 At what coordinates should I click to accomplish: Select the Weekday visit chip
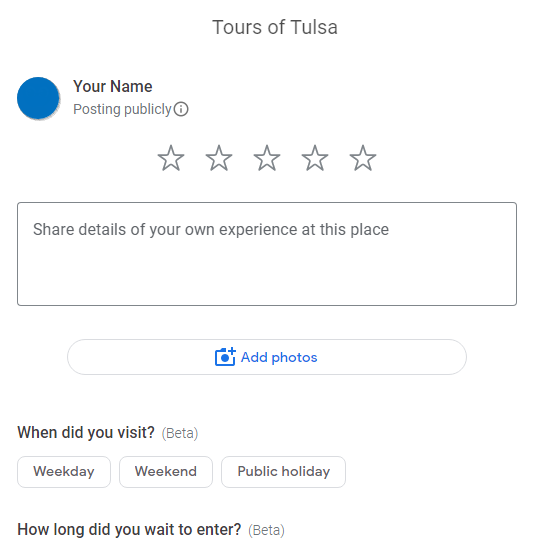click(x=64, y=472)
